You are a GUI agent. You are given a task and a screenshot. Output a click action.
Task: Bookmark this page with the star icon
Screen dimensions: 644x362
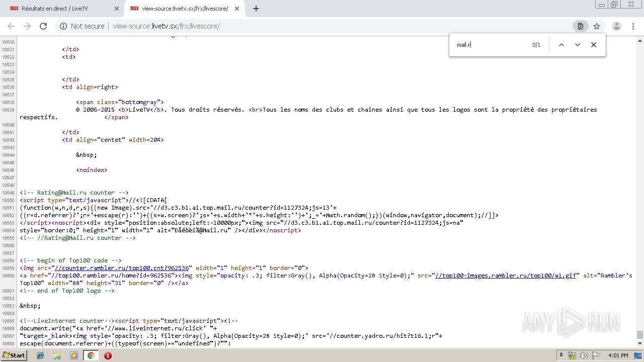pyautogui.click(x=597, y=26)
